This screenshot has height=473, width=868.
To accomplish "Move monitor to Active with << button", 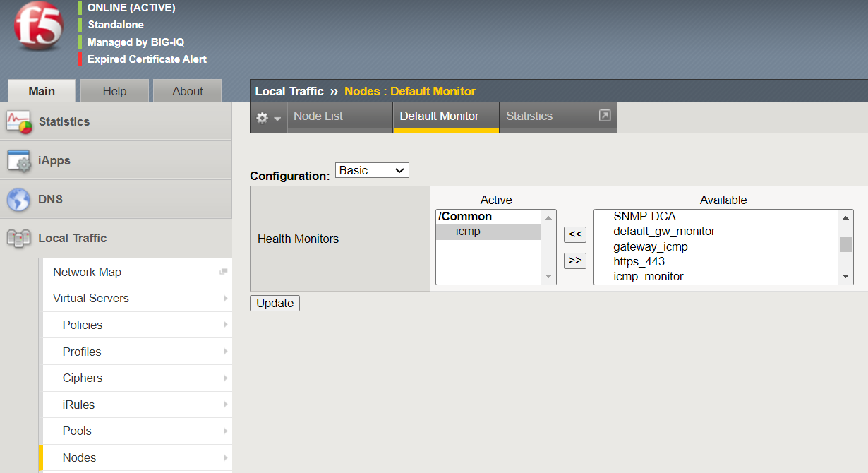I will pos(575,234).
